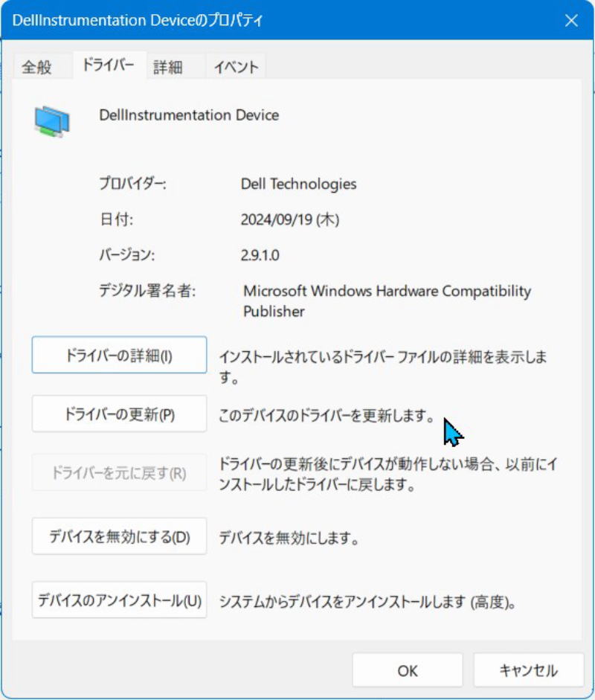Confirm with the OK button
Viewport: 595px width, 700px height.
[x=407, y=670]
